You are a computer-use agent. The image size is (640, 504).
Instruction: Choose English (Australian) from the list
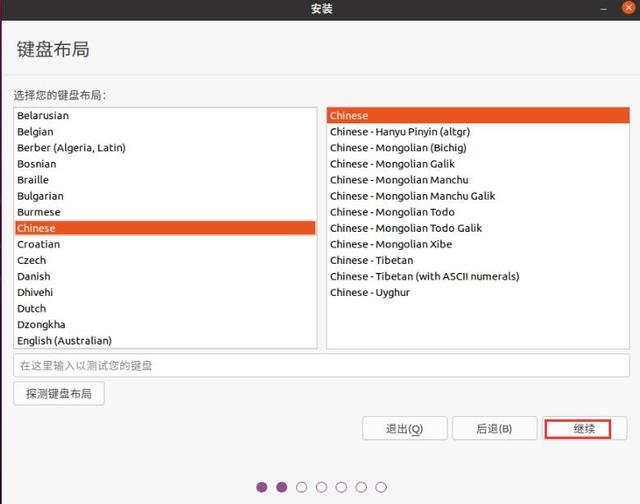point(165,340)
